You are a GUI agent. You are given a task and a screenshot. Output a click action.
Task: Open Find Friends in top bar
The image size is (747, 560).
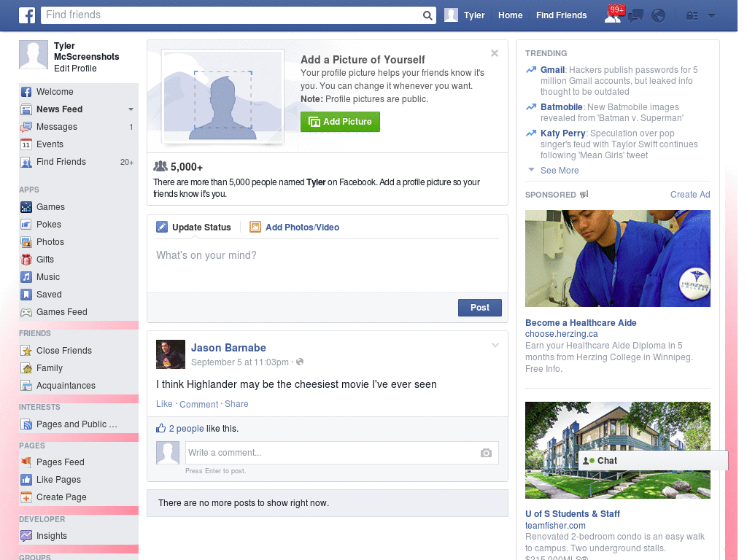pos(561,15)
